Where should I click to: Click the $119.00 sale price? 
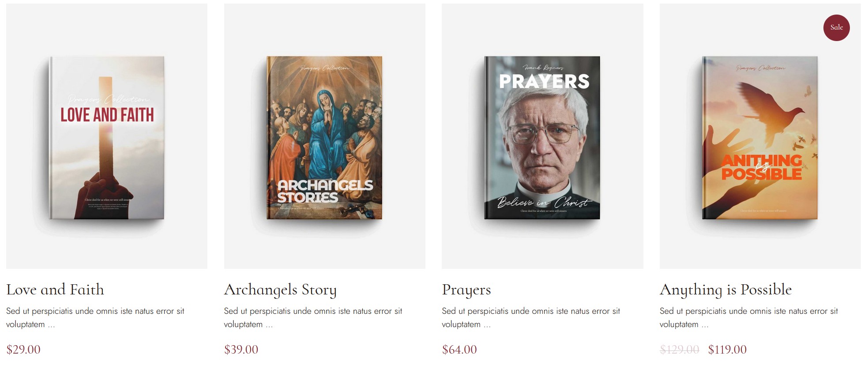coord(727,350)
